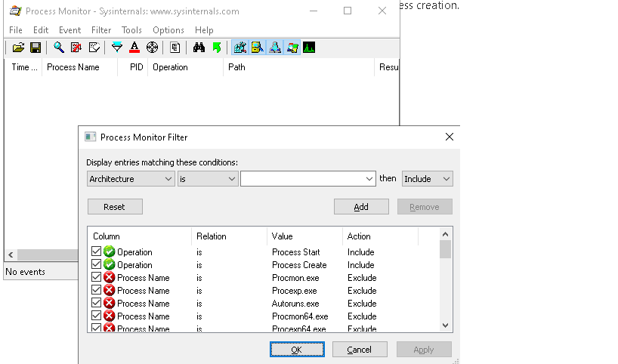The width and height of the screenshot is (618, 364).
Task: Open the 'is' relation dropdown
Action: click(x=208, y=179)
